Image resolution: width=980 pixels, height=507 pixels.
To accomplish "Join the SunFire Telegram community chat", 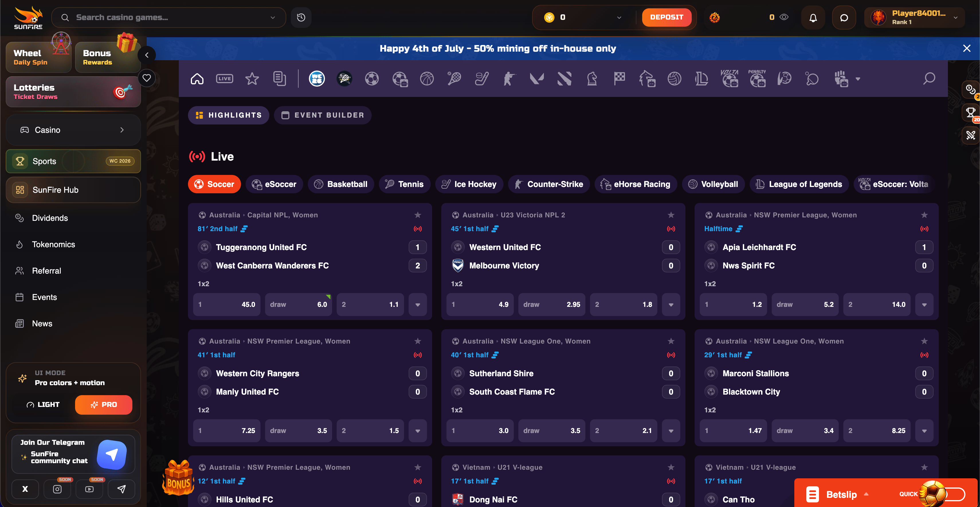I will (73, 455).
